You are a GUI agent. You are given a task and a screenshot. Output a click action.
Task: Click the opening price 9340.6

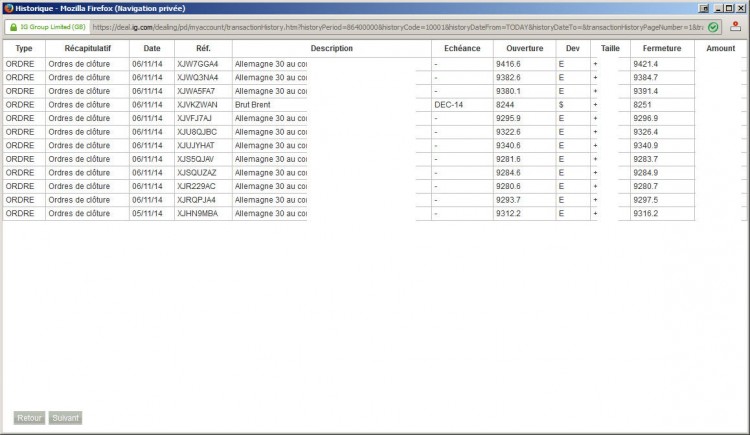pyautogui.click(x=508, y=145)
